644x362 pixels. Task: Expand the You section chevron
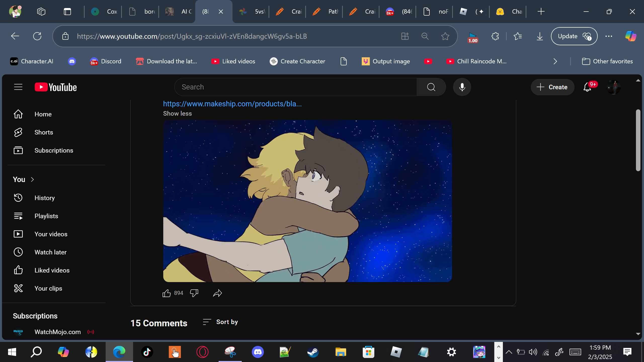pyautogui.click(x=32, y=179)
